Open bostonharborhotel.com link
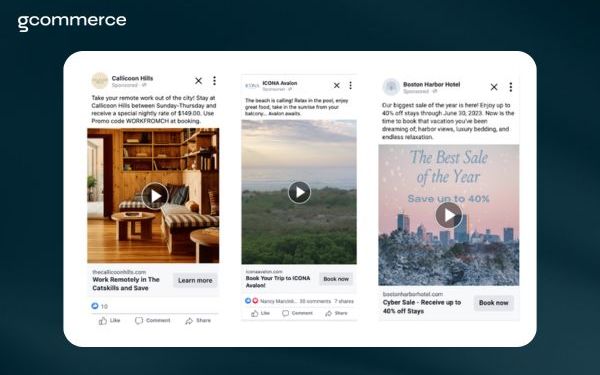 (x=413, y=294)
